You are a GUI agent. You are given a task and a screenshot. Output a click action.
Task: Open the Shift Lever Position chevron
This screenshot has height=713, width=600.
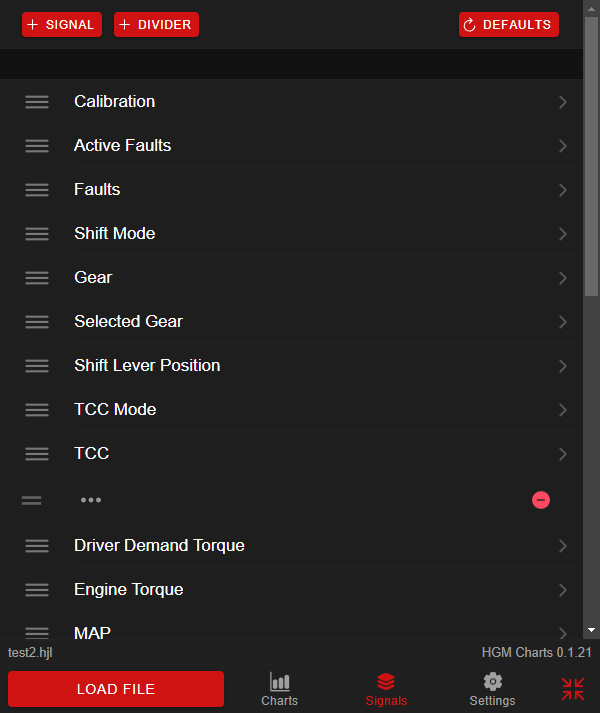pos(563,366)
